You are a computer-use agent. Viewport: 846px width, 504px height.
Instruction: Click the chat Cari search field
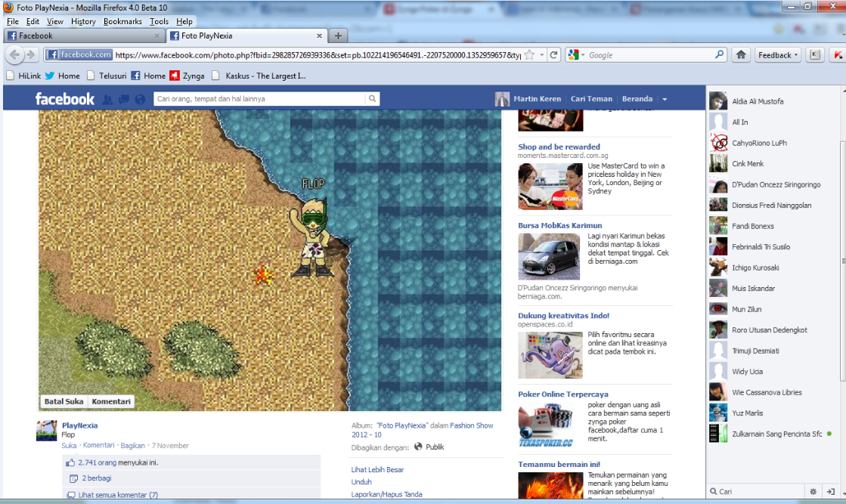[757, 492]
